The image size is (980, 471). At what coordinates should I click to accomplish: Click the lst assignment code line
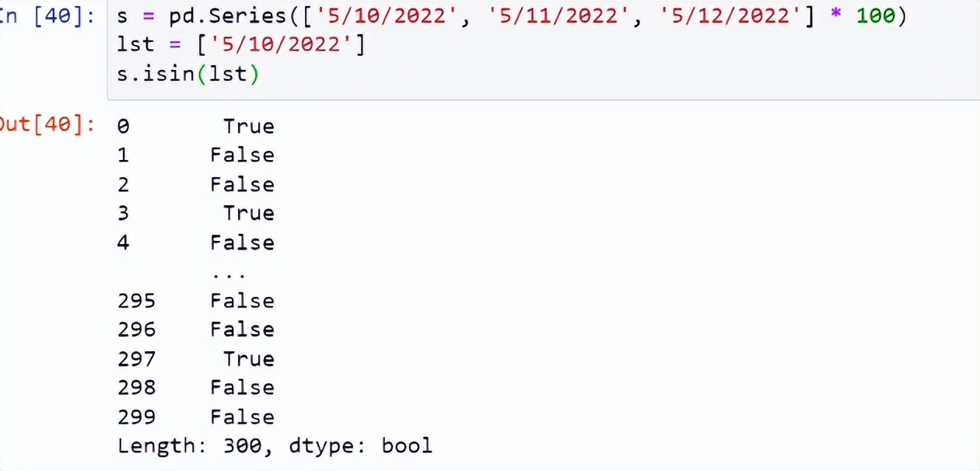(x=241, y=45)
